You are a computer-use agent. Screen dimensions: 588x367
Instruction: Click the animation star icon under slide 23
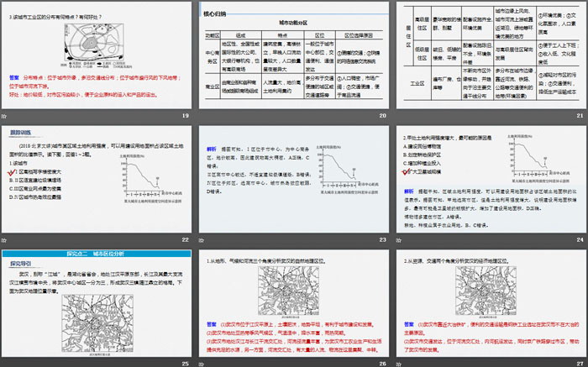pyautogui.click(x=202, y=240)
